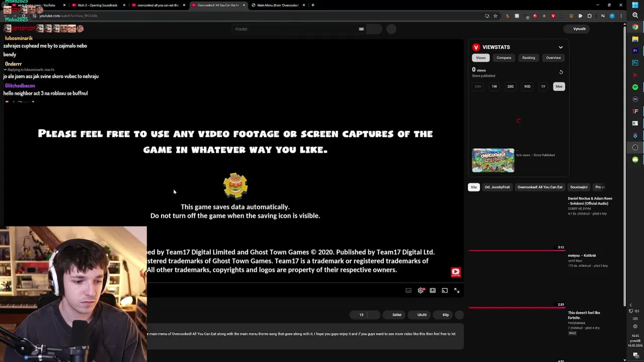Choose the 1W time range
Viewport: 644px width, 362px height.
(x=494, y=86)
